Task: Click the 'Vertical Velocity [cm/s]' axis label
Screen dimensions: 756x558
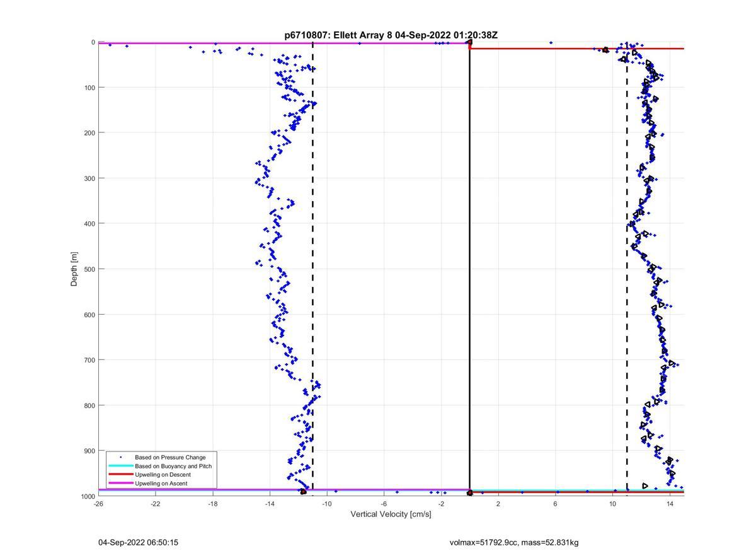Action: (x=391, y=514)
